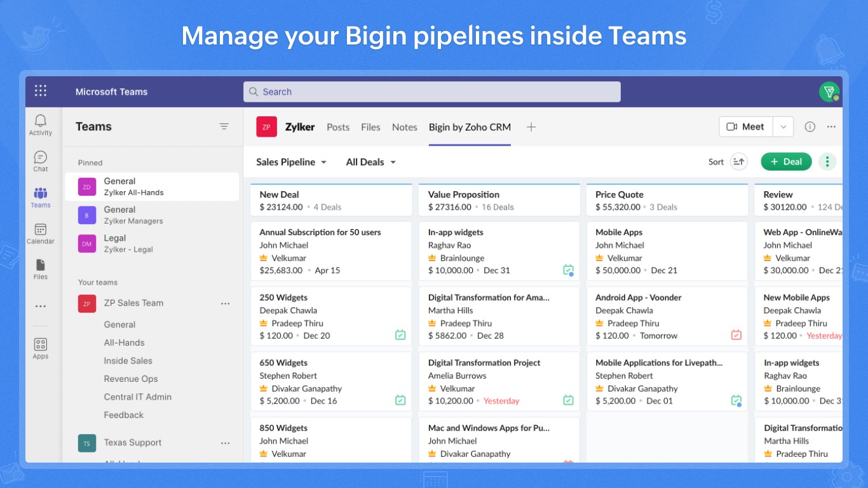
Task: Open Central IT Admin channel
Action: click(138, 397)
